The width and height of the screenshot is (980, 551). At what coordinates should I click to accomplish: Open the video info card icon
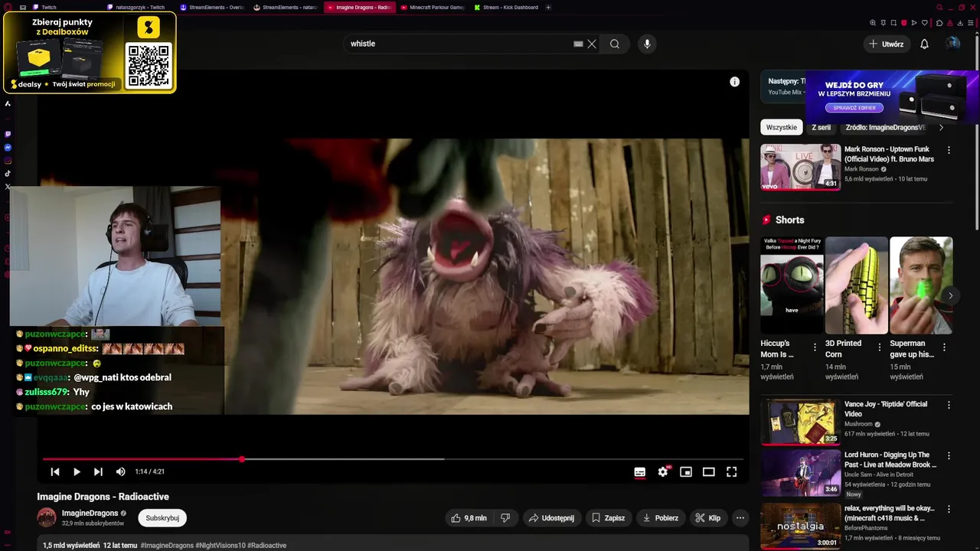(735, 82)
